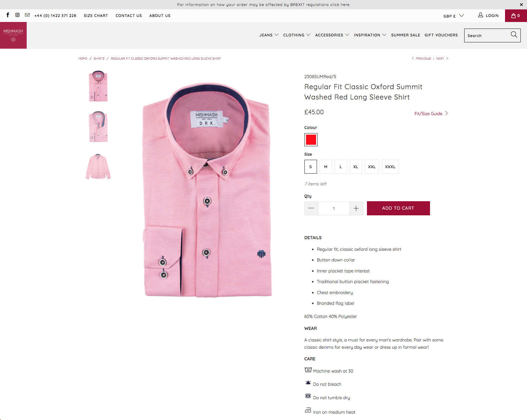Select size M
The width and height of the screenshot is (527, 420).
coord(326,167)
